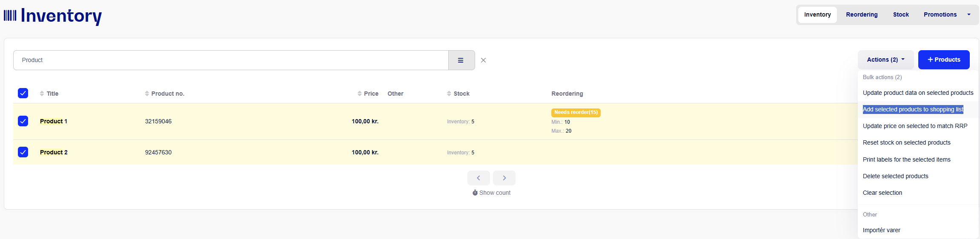
Task: Choose Update price on selected to match RRP
Action: point(918,126)
